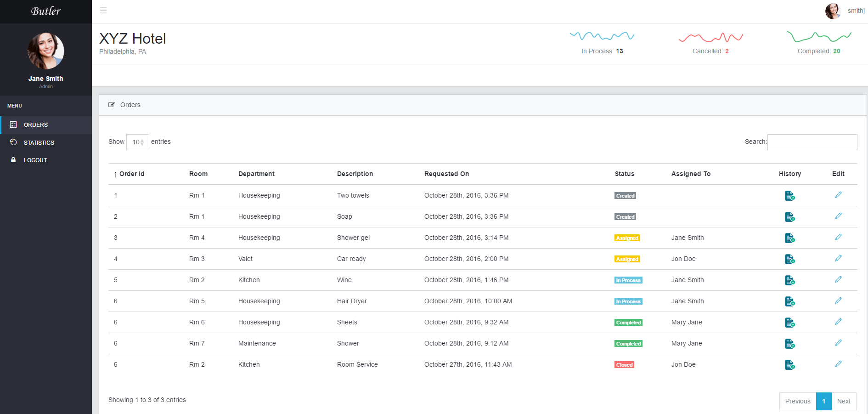Edit the Soap order with pencil icon

838,216
